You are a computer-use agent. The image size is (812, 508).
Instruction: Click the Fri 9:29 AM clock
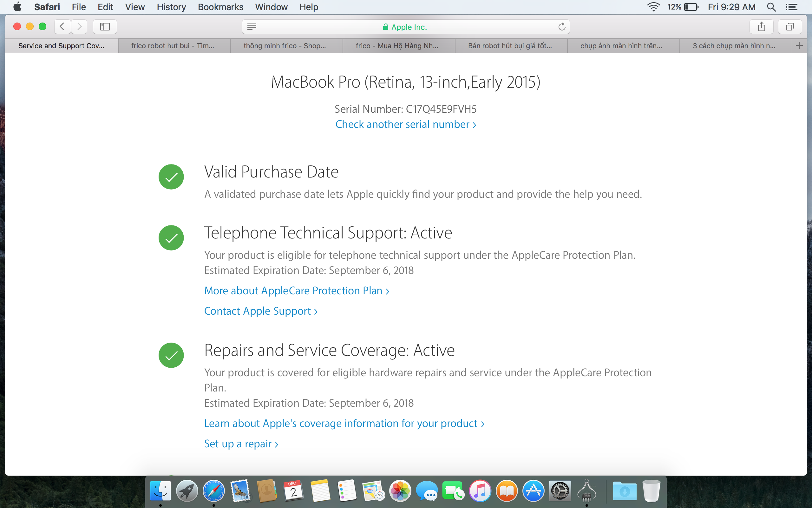click(x=732, y=7)
